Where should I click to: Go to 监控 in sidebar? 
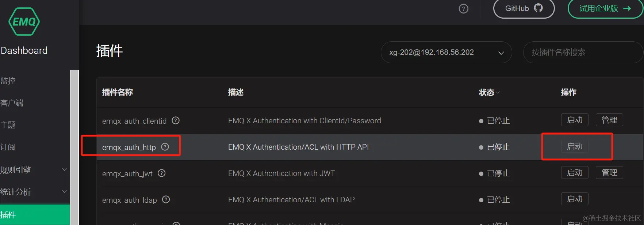click(8, 81)
